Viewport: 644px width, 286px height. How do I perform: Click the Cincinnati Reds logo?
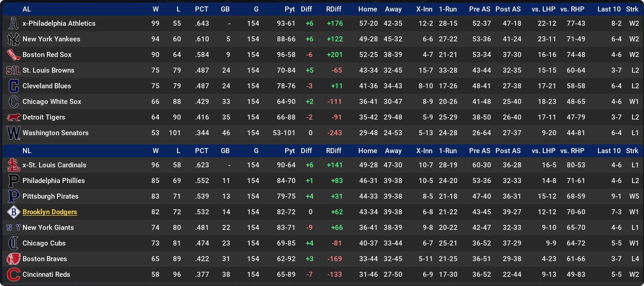(x=13, y=275)
